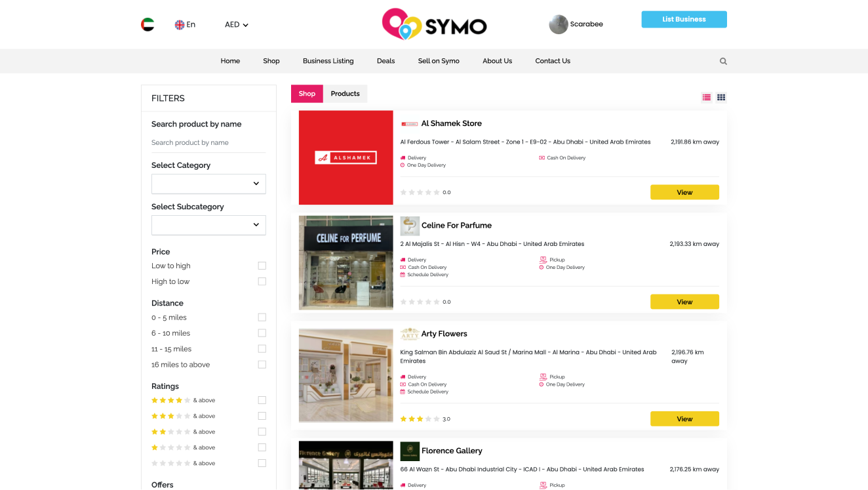This screenshot has width=868, height=490.
Task: Check one star & above rating filter
Action: [262, 447]
